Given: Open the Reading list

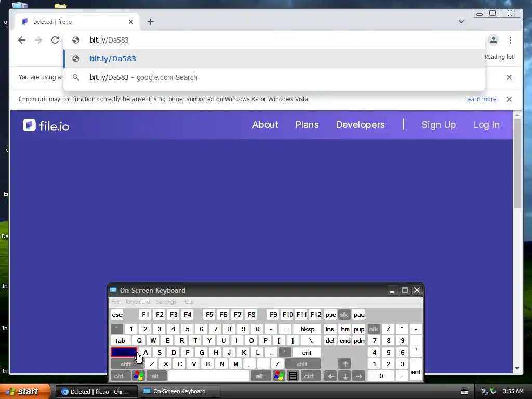Looking at the screenshot, I should tap(499, 57).
